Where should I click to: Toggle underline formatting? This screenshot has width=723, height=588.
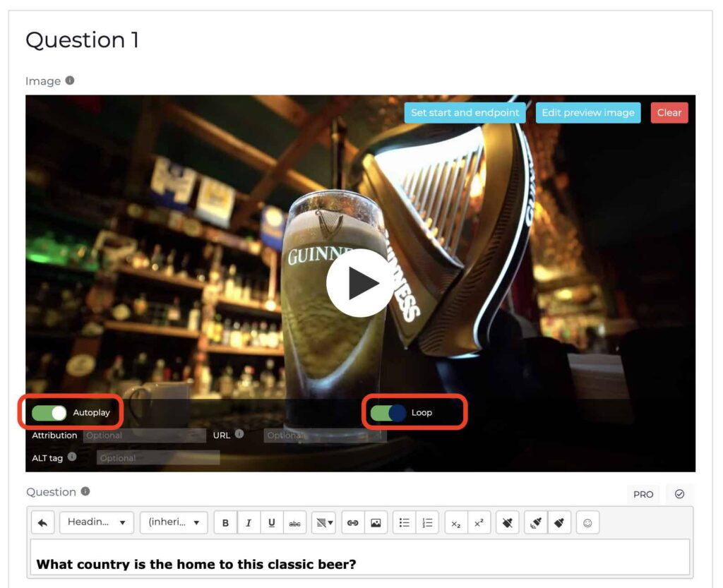(272, 522)
